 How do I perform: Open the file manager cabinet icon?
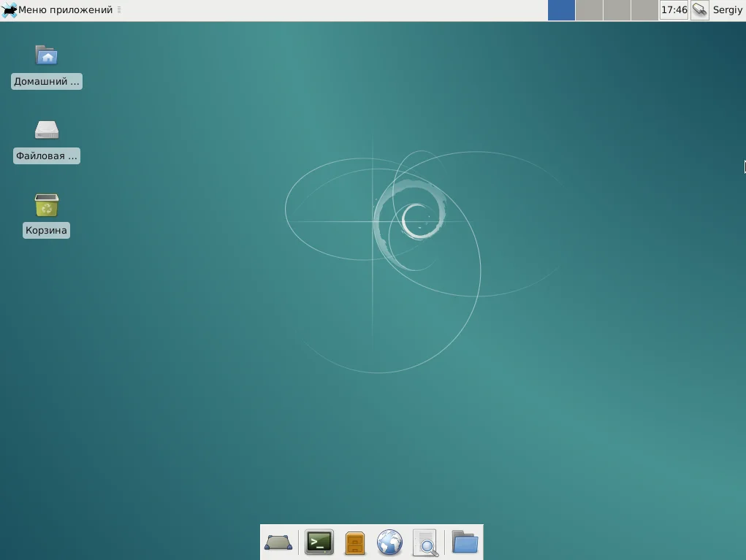(x=354, y=542)
